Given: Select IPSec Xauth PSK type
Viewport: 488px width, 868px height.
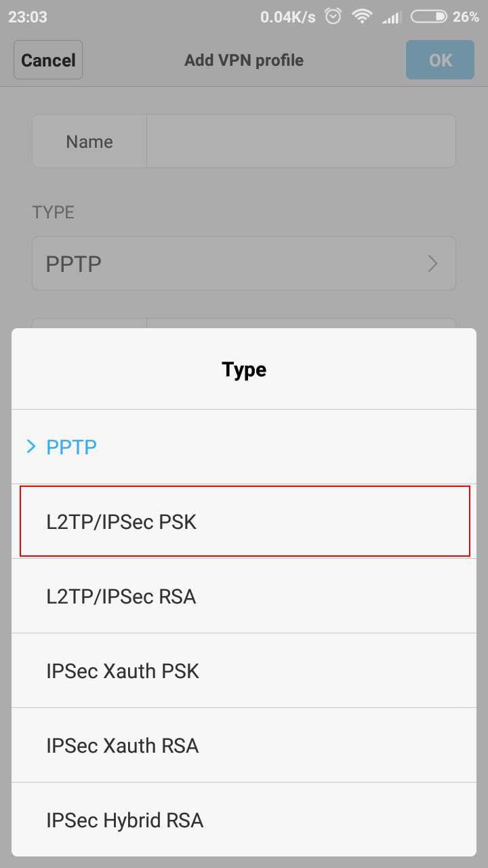Looking at the screenshot, I should click(244, 671).
